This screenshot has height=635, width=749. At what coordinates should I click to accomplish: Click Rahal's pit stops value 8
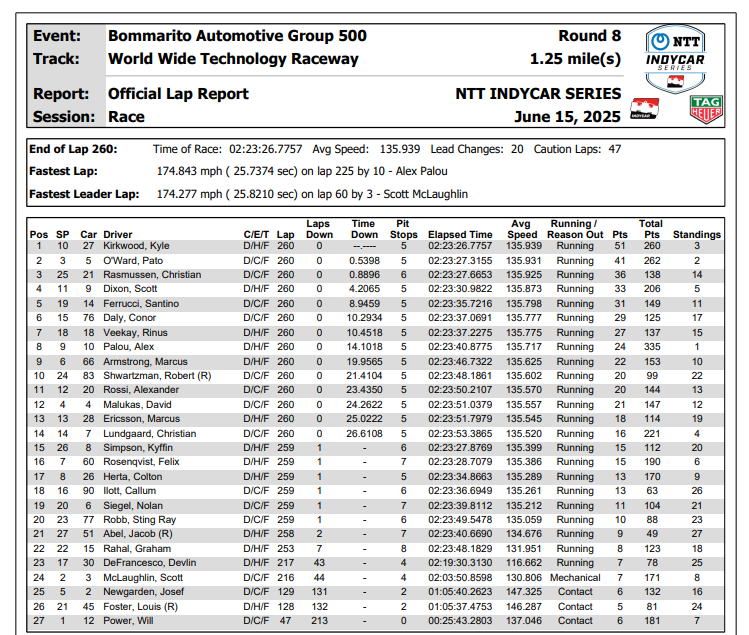pos(404,549)
